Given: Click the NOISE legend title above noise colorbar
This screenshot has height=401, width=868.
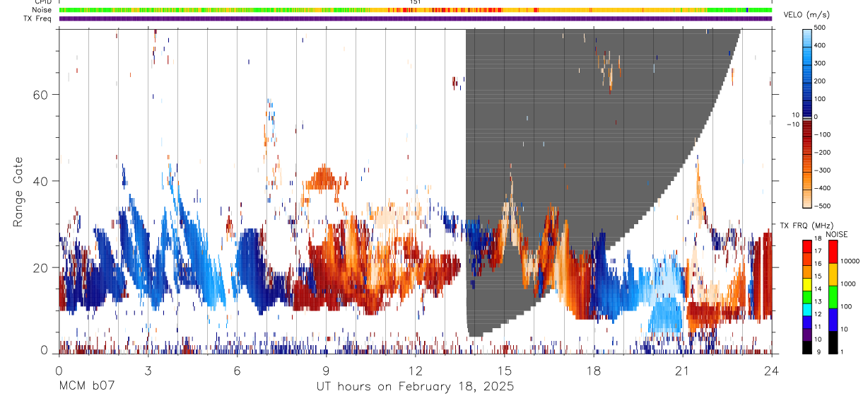Looking at the screenshot, I should point(836,235).
